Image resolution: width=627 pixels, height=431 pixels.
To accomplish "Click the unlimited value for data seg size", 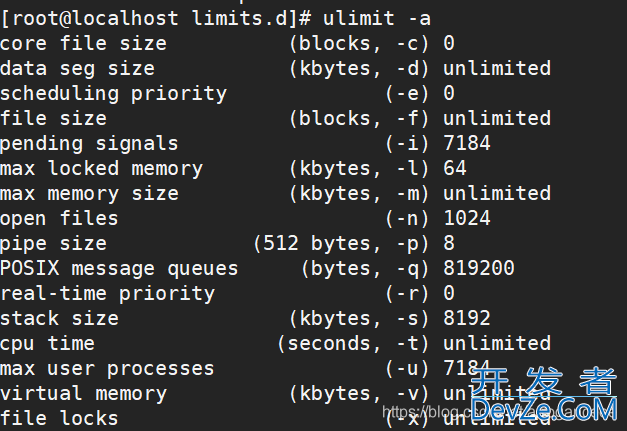I will 497,68.
